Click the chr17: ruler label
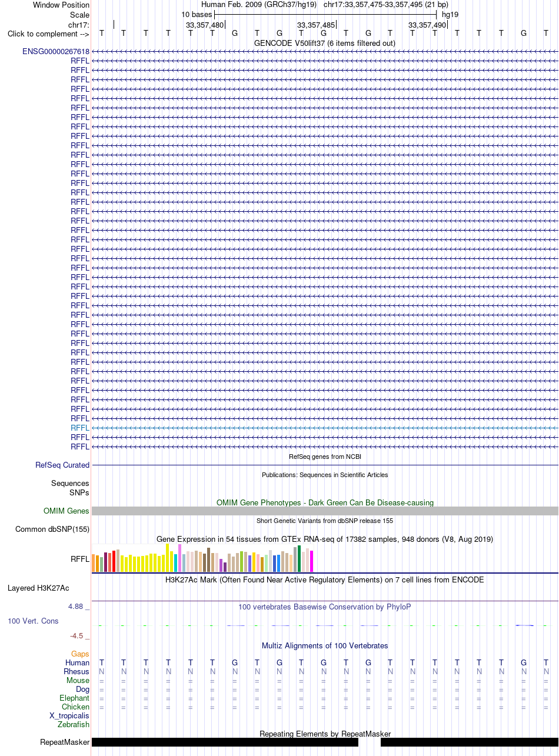The width and height of the screenshot is (559, 756). [x=79, y=25]
